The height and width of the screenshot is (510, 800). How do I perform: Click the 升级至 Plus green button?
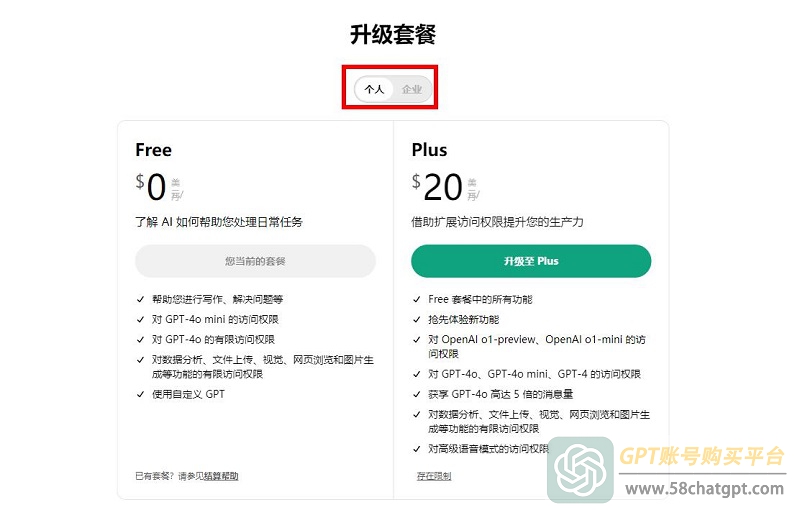point(531,261)
